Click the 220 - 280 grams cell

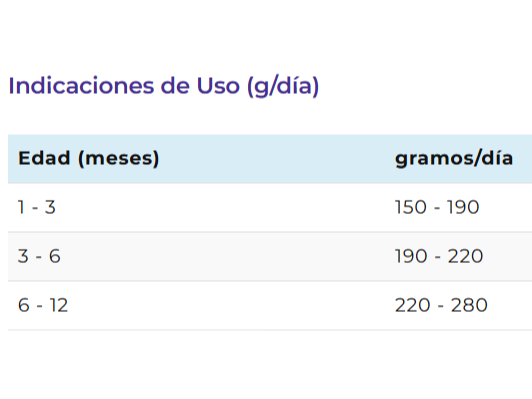click(x=441, y=305)
